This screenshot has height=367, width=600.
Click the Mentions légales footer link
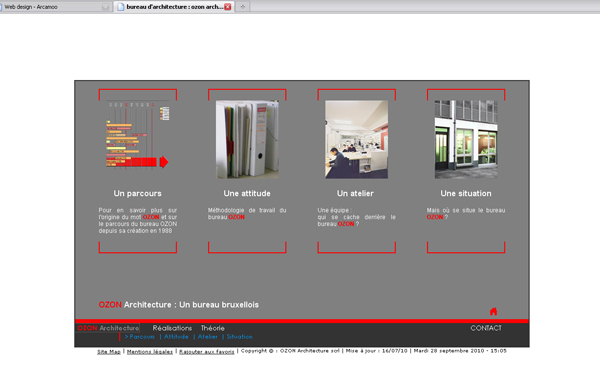click(x=150, y=352)
